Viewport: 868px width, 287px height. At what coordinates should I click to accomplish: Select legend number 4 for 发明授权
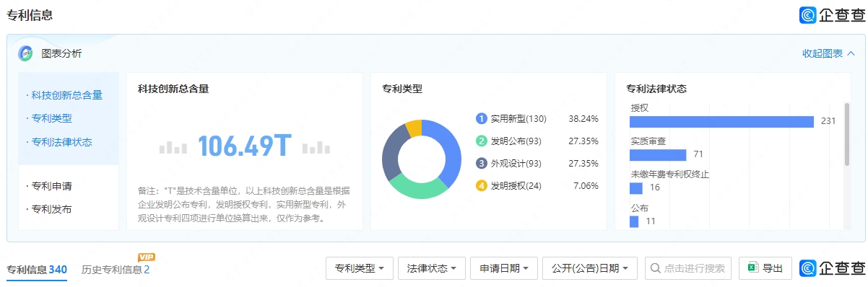click(482, 185)
